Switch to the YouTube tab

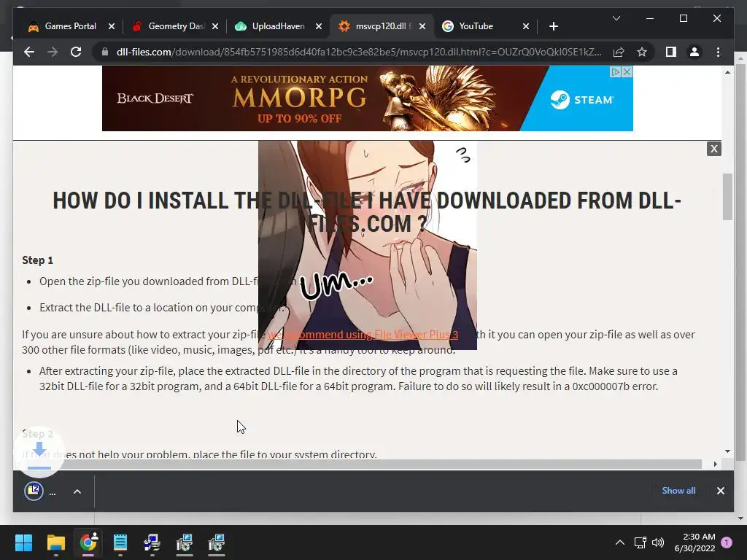click(478, 26)
